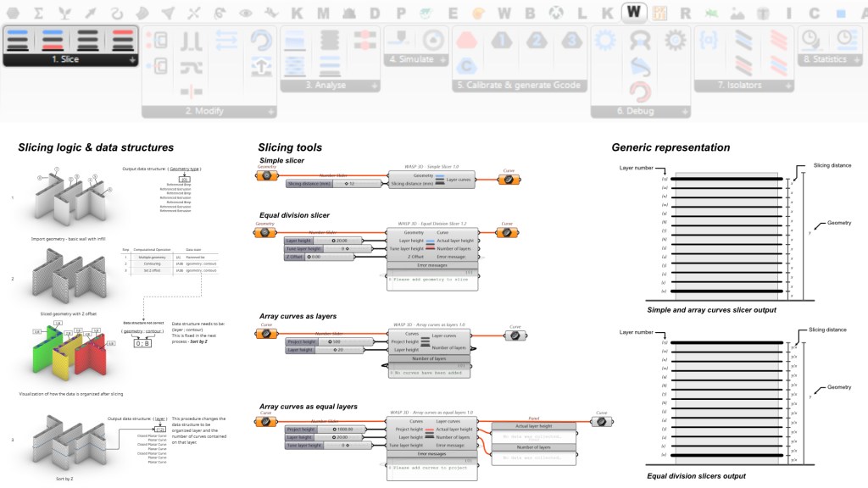Click the curly-braces icon in Isolators panel
Screen dimensions: 868x488
point(709,40)
